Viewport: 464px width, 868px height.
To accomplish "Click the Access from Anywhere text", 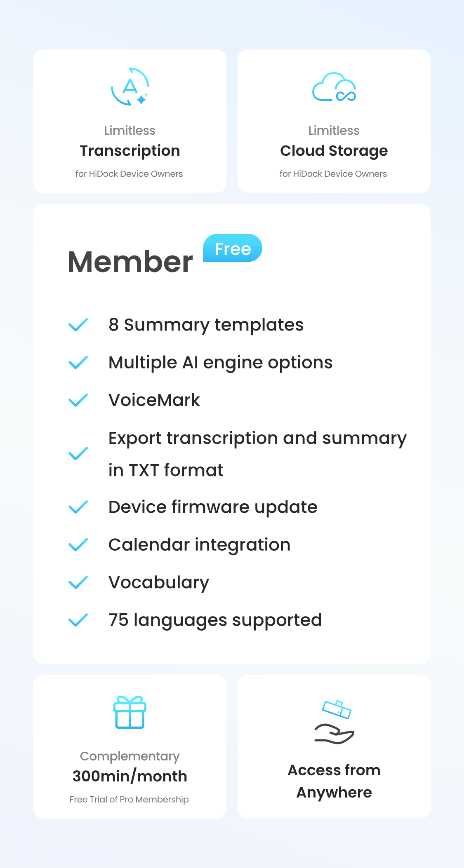I will (x=334, y=781).
